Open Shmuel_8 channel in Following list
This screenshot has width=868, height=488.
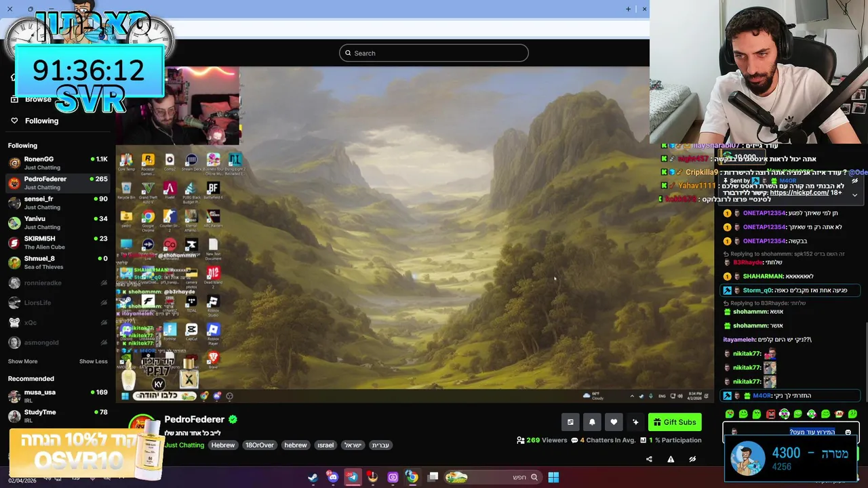click(x=58, y=262)
